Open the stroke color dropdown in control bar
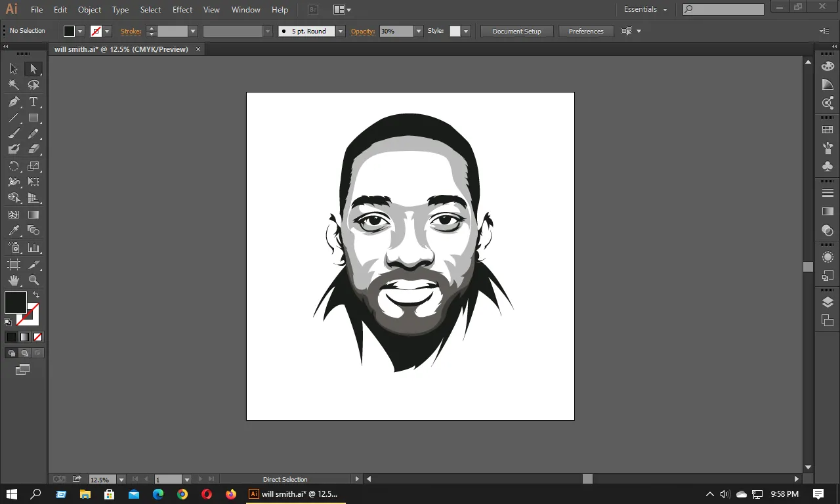This screenshot has height=504, width=840. coord(107,31)
